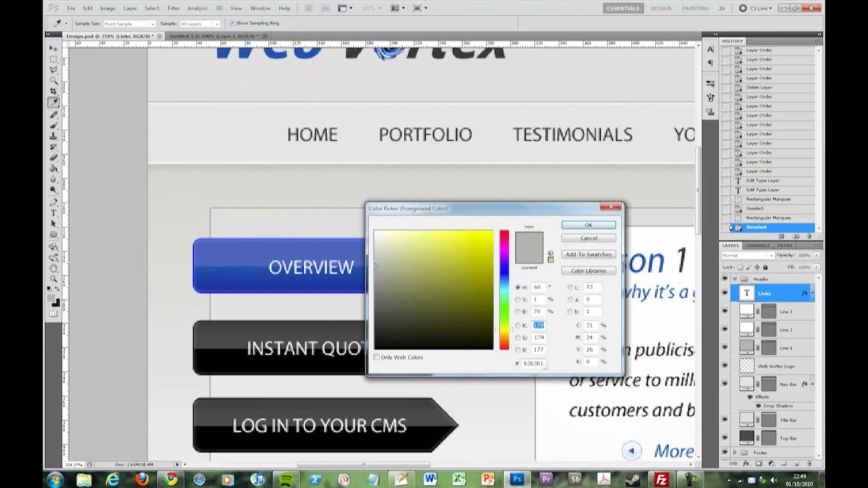Switch to the Channels tab

[757, 245]
